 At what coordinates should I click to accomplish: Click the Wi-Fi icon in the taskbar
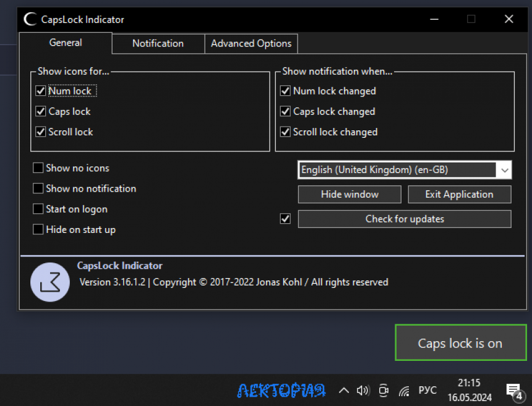[404, 391]
